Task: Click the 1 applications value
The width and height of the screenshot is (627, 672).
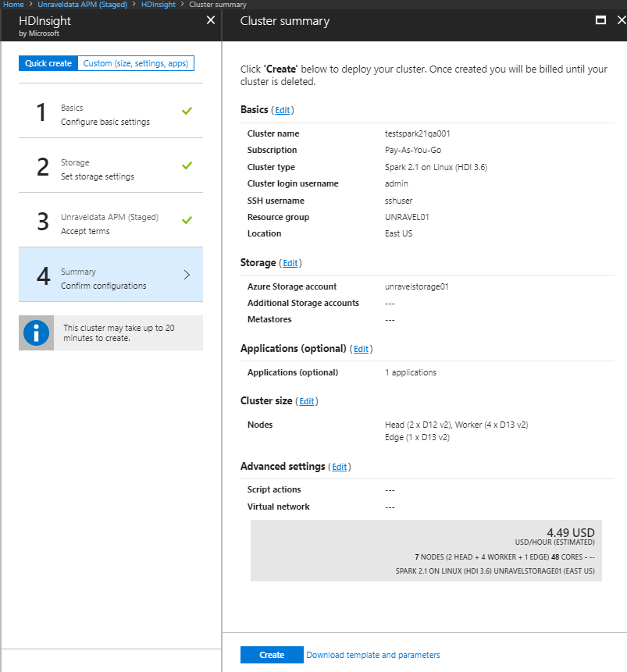Action: (x=411, y=372)
